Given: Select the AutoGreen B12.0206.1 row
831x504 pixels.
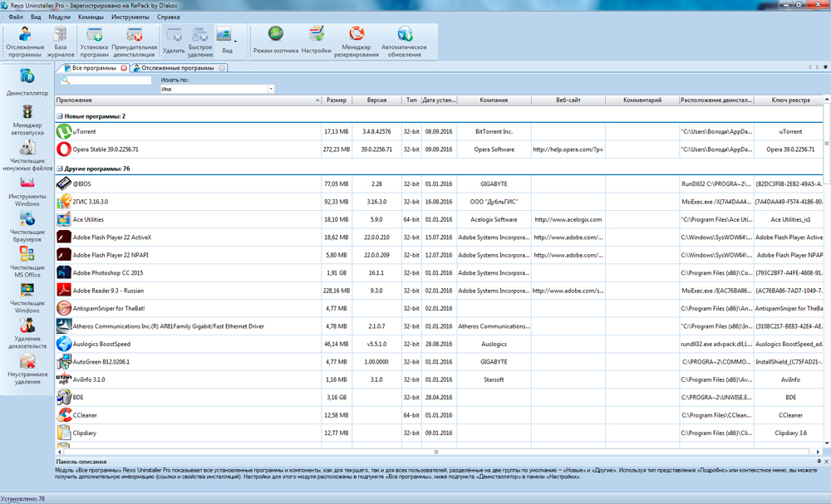Looking at the screenshot, I should click(440, 361).
